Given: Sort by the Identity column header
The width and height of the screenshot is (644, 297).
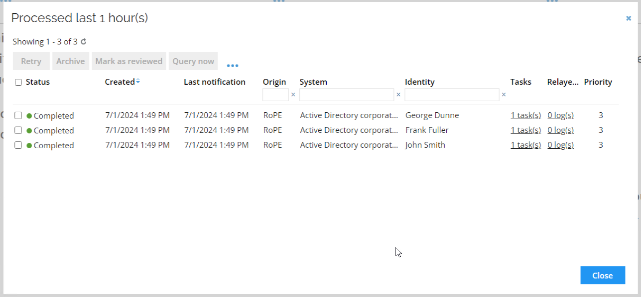Looking at the screenshot, I should (x=420, y=82).
